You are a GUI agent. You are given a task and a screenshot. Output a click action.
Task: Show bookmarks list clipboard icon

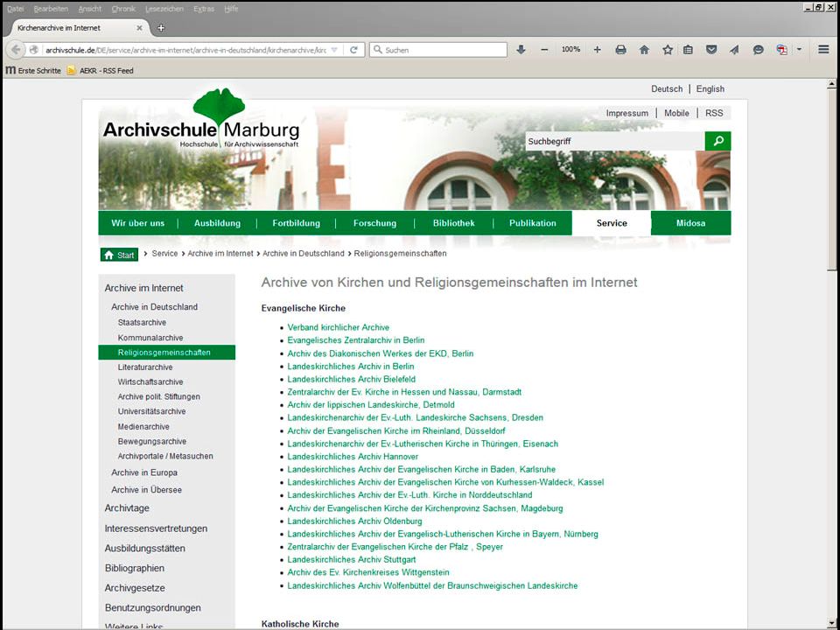[x=689, y=50]
